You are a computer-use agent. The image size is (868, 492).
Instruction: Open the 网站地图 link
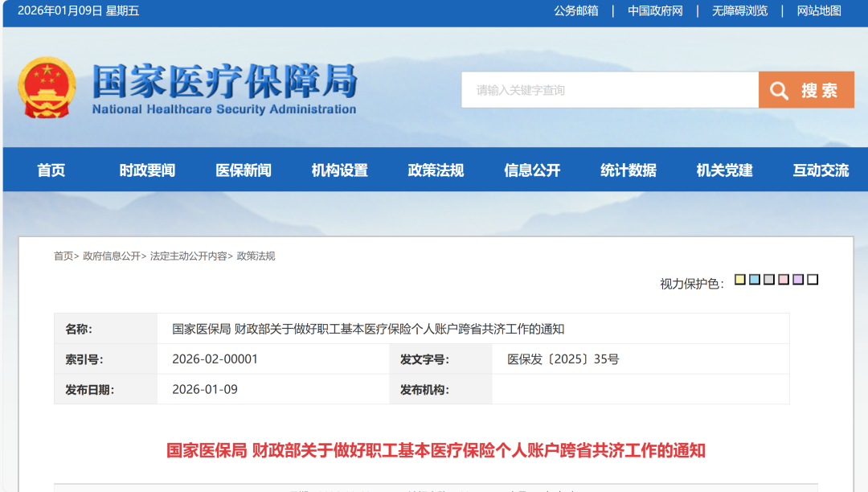pos(819,10)
